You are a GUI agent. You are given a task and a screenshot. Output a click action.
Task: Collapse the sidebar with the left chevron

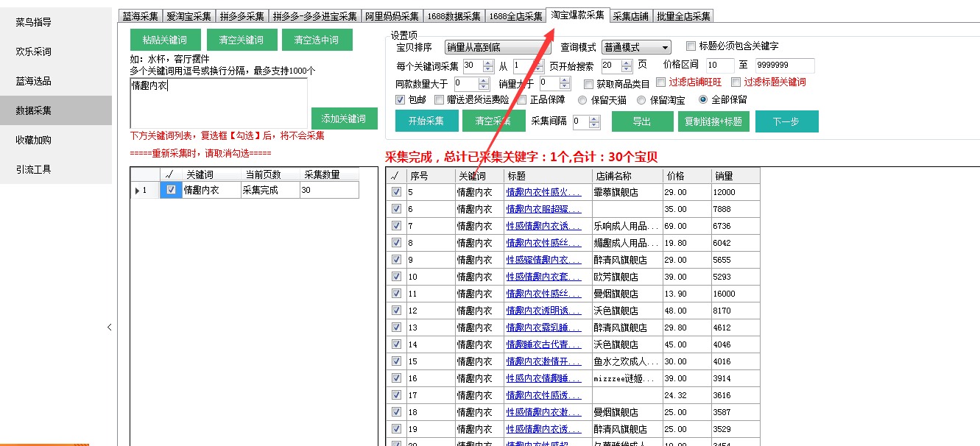pyautogui.click(x=110, y=326)
